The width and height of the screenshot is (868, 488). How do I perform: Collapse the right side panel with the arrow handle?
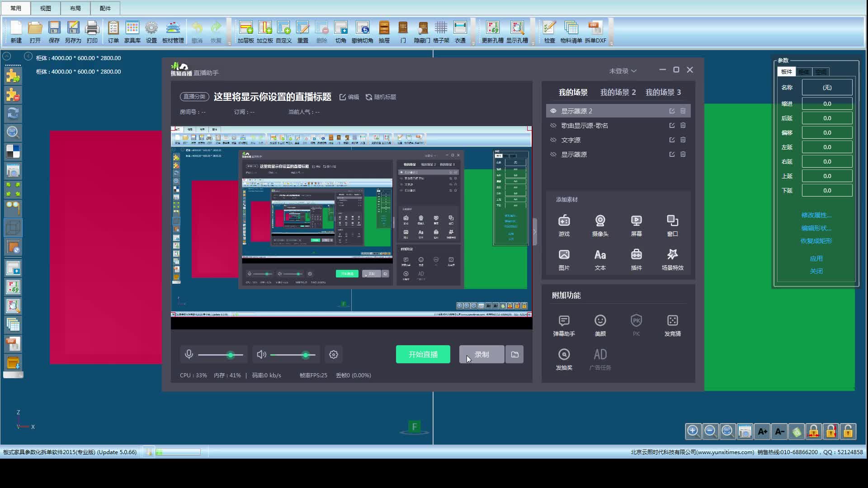(x=535, y=232)
